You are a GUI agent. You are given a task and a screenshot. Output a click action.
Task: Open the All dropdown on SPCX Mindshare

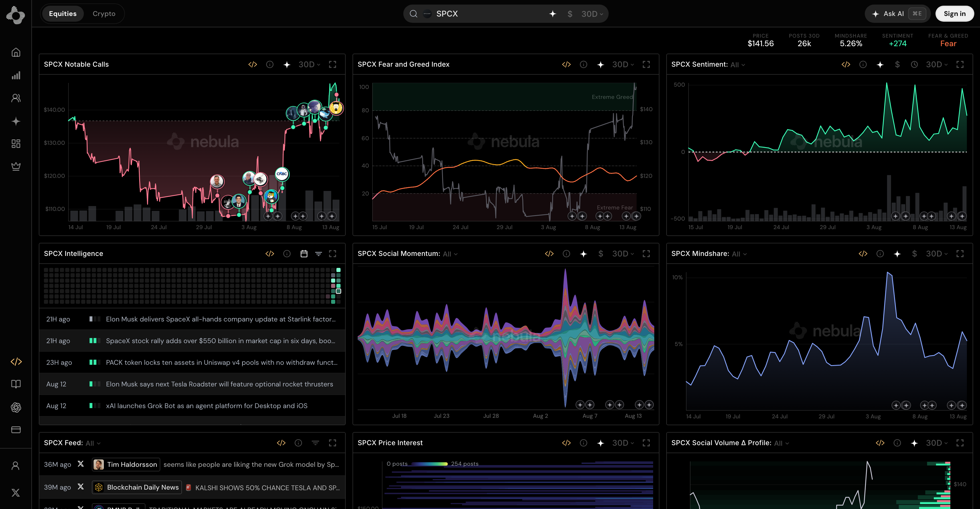(x=740, y=254)
